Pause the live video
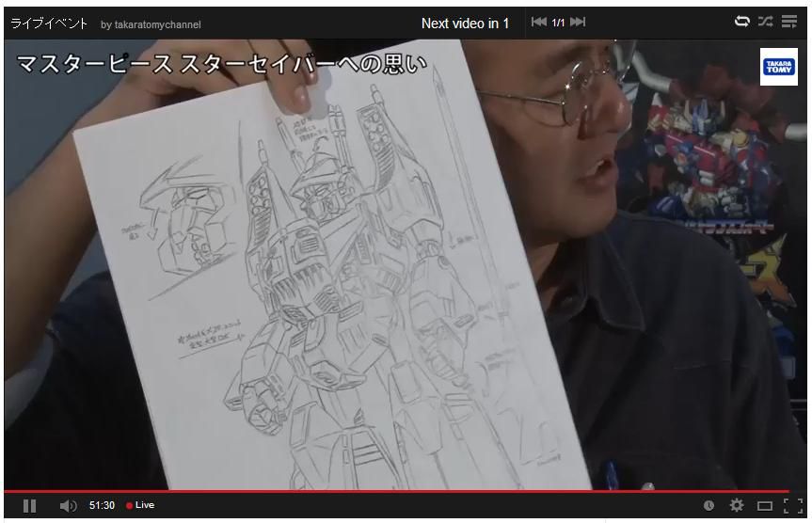 29,505
